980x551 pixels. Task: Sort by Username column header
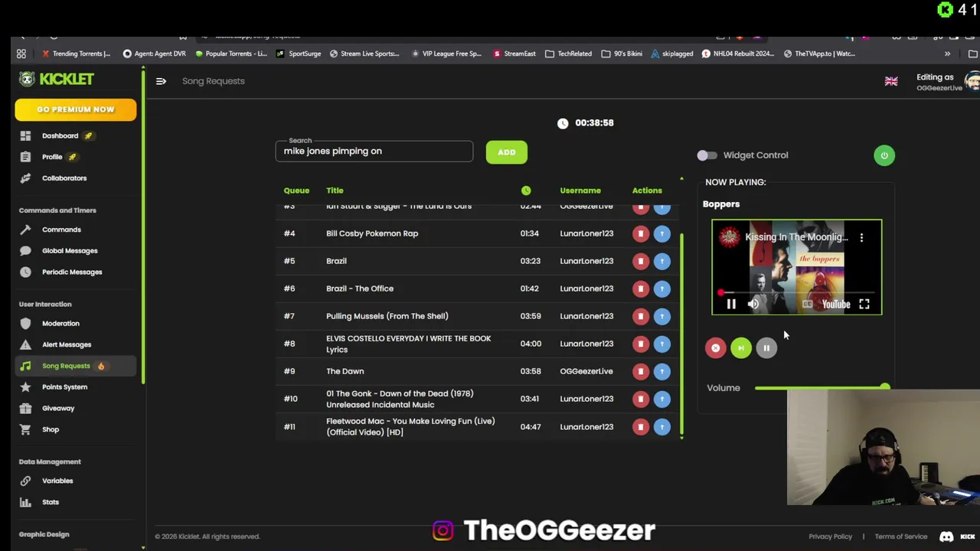point(580,191)
